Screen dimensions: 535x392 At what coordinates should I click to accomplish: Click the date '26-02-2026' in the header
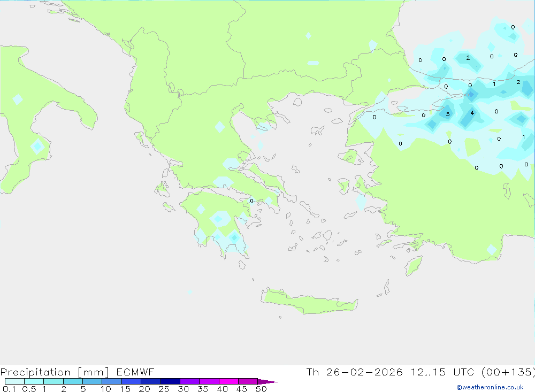364,372
